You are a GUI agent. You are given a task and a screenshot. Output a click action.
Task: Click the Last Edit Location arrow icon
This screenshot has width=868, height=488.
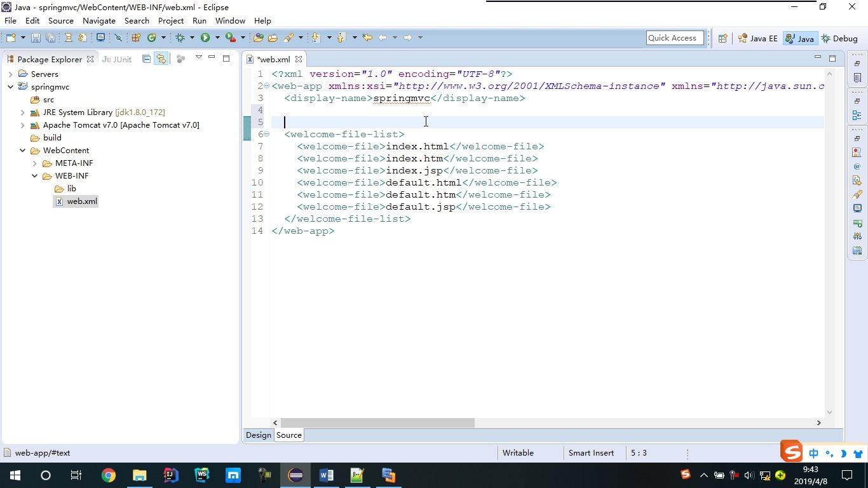point(367,38)
